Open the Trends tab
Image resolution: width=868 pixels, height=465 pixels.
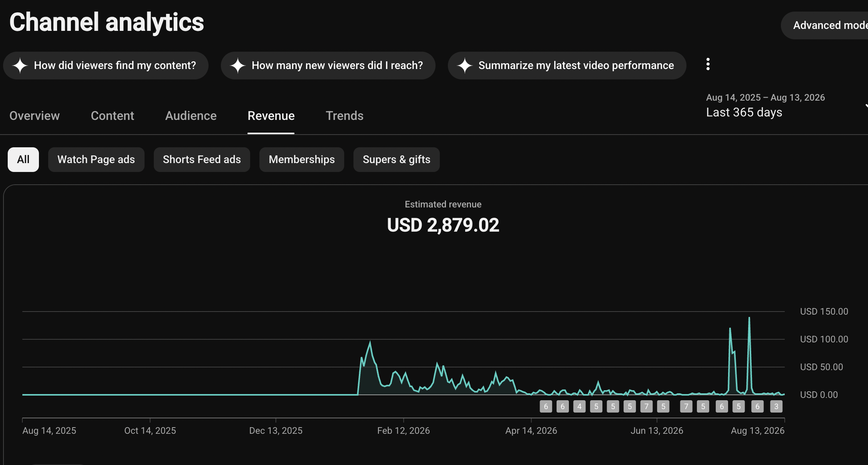[x=345, y=116]
